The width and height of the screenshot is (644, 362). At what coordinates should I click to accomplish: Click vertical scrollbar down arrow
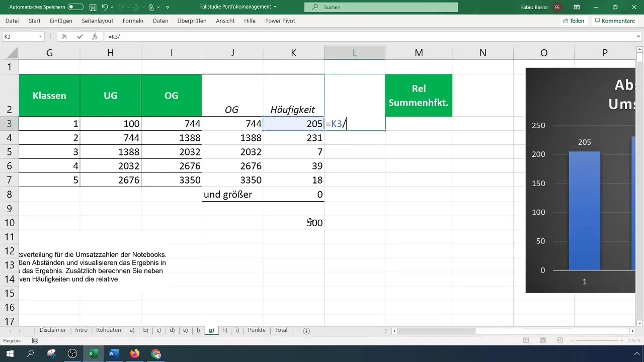click(x=640, y=323)
